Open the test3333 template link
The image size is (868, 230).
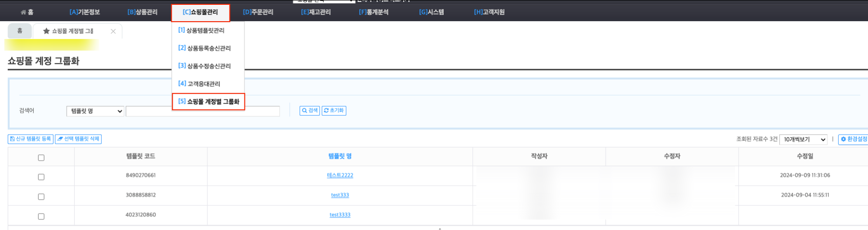pyautogui.click(x=340, y=215)
